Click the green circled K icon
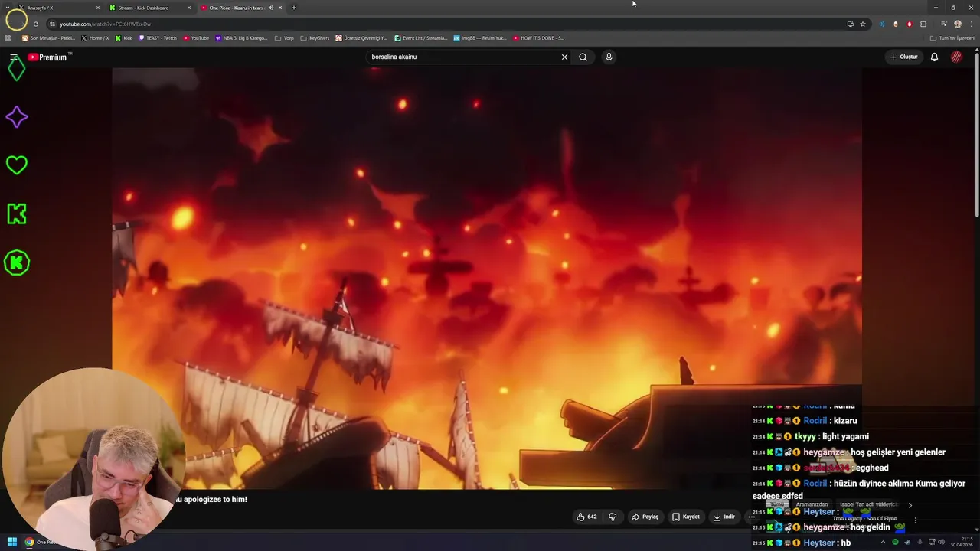This screenshot has height=551, width=980. [17, 262]
